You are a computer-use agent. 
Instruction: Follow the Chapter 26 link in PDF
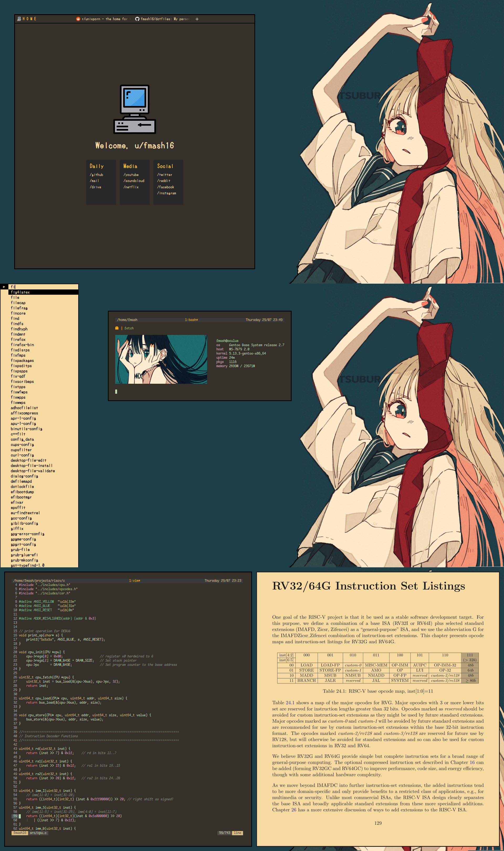[x=293, y=810]
